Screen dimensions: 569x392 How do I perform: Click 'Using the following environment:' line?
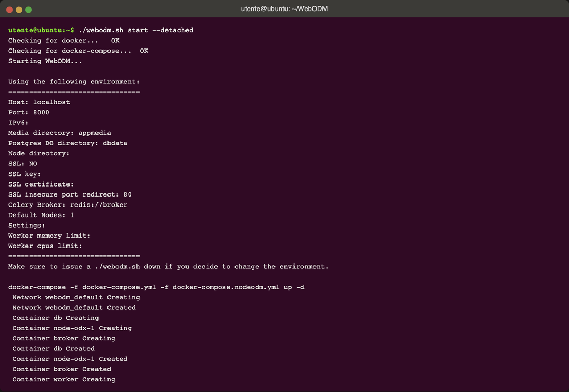coord(74,82)
